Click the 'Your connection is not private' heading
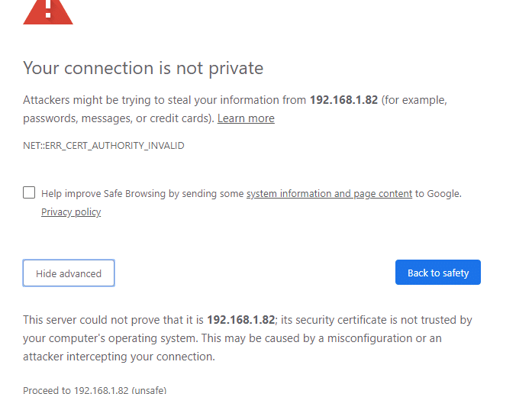 click(143, 68)
